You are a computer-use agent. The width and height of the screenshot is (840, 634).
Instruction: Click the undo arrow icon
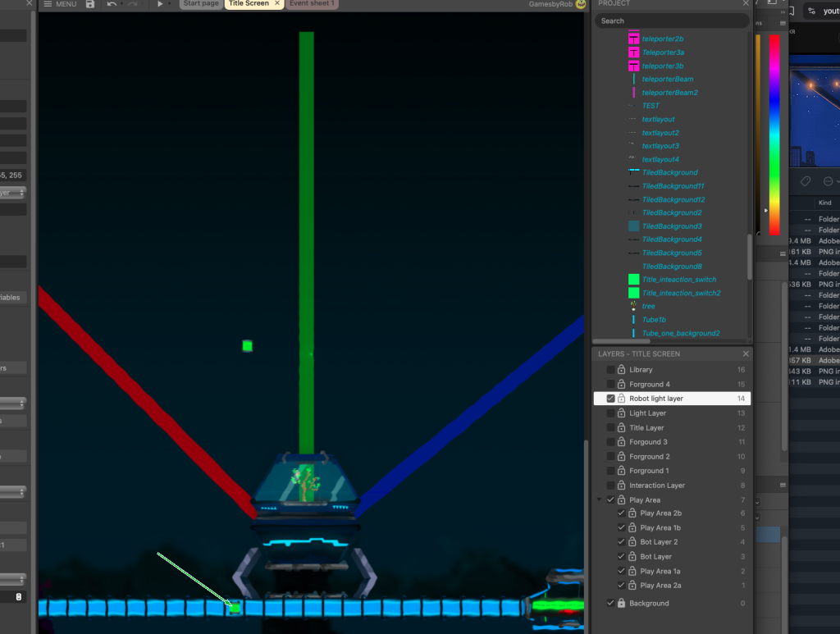click(112, 4)
